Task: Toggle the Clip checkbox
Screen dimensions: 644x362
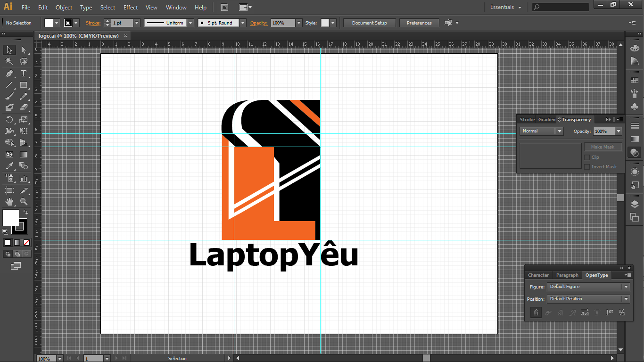Action: [x=587, y=157]
